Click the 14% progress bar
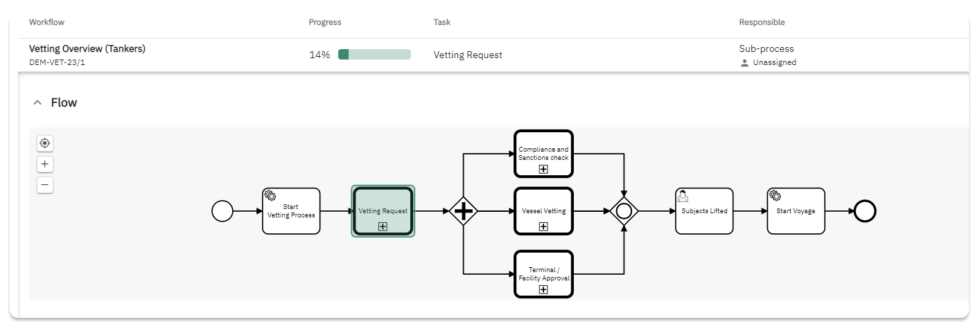Screen dimensions: 980x333 tap(374, 55)
